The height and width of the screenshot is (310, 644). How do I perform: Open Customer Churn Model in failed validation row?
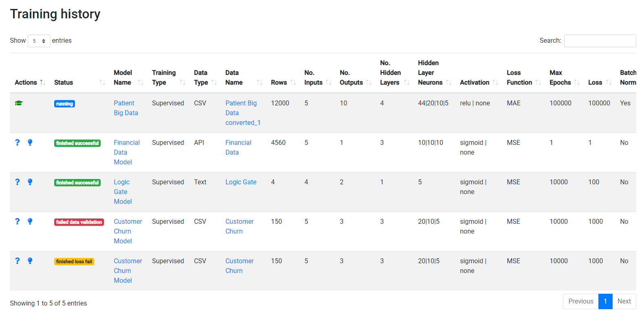(x=128, y=231)
